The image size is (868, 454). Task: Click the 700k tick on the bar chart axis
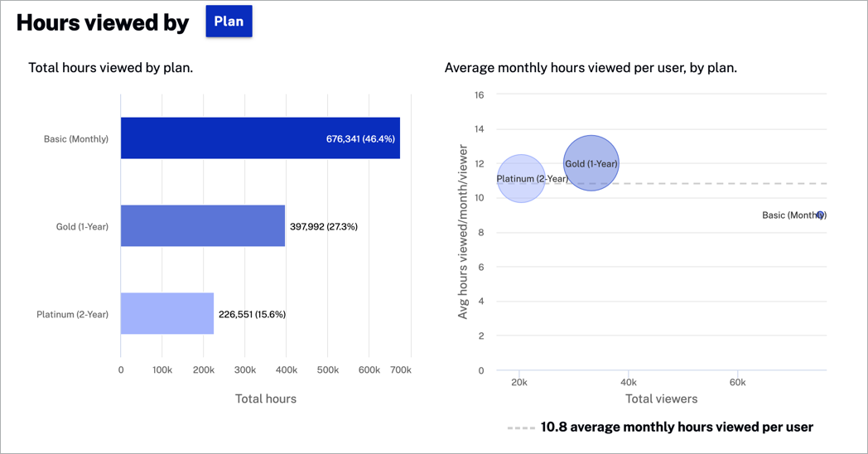(x=400, y=369)
